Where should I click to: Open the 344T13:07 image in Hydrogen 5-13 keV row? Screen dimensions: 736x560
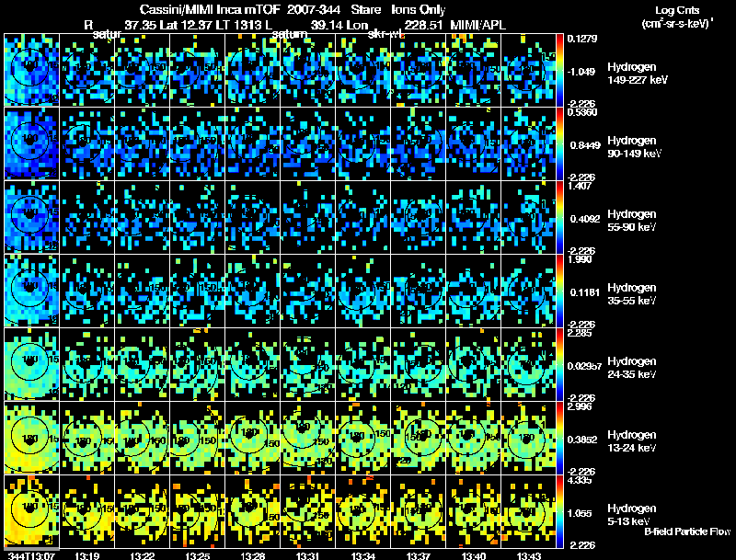click(x=31, y=511)
